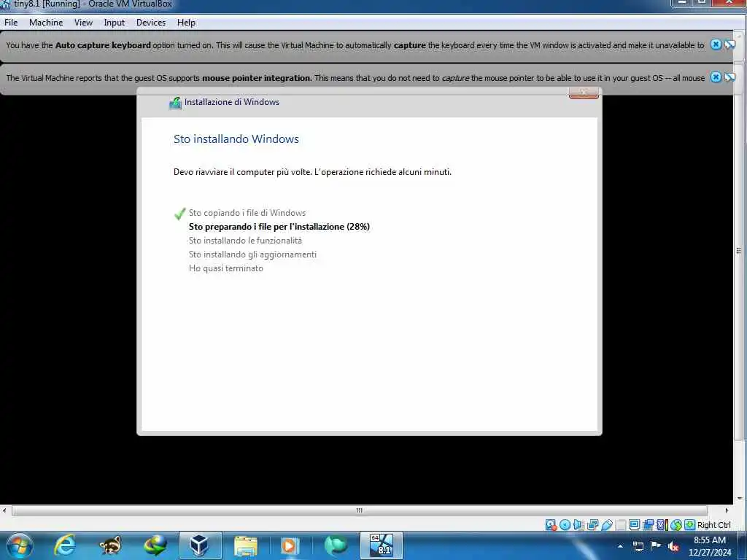
Task: Click the shared folders indicator icon
Action: (x=620, y=525)
